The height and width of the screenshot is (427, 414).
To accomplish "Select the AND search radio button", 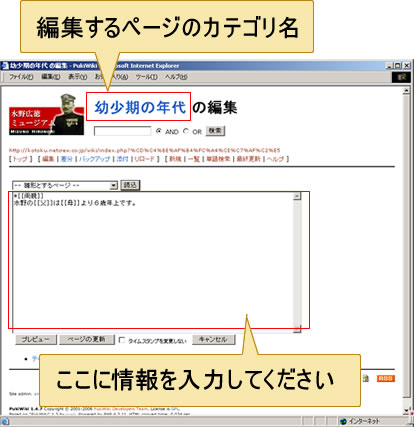I will tap(159, 131).
